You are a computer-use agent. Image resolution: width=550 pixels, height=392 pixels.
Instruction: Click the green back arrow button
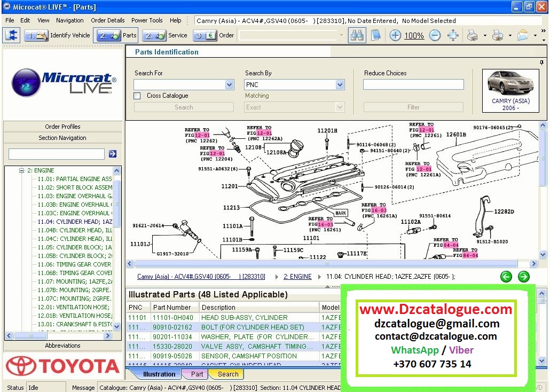[x=506, y=277]
